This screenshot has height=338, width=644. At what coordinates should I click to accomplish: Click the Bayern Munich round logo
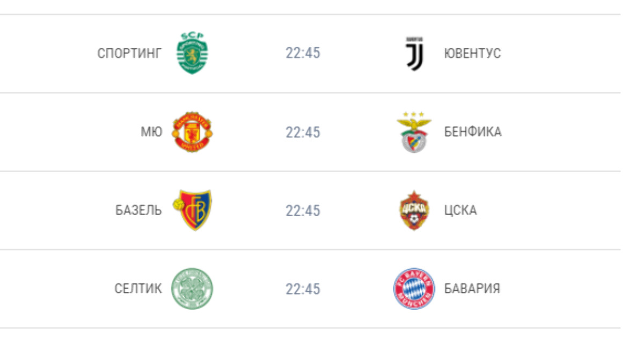414,289
